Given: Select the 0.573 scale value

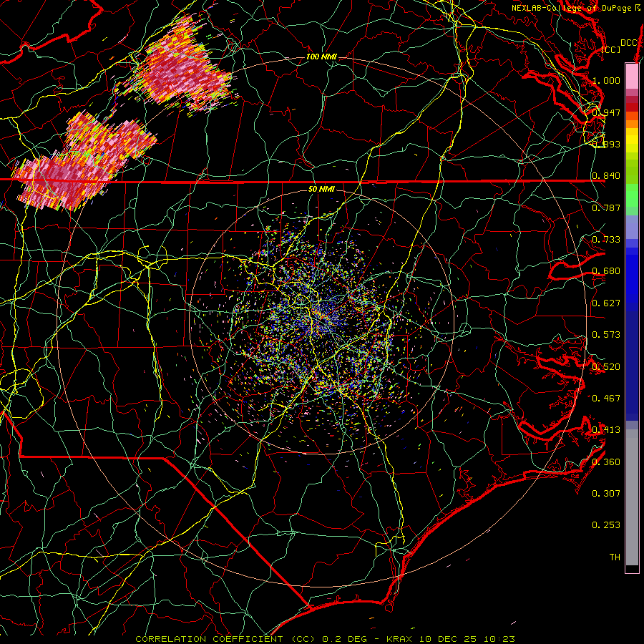Looking at the screenshot, I should [x=606, y=335].
